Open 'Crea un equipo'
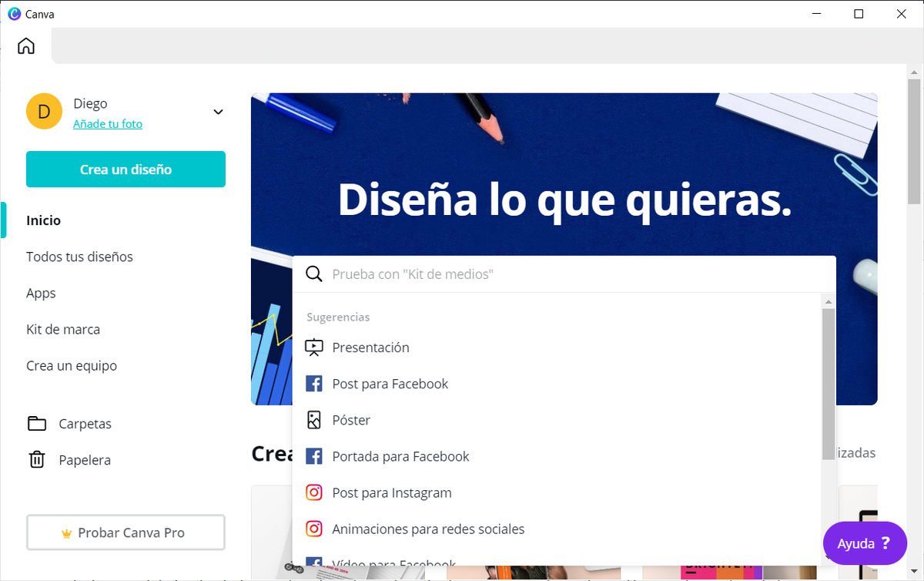 tap(72, 366)
